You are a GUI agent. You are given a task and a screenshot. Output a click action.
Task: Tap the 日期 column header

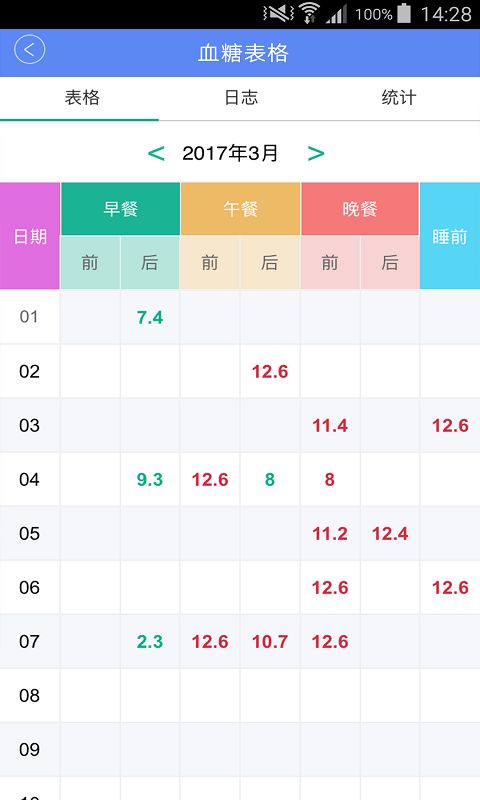30,236
